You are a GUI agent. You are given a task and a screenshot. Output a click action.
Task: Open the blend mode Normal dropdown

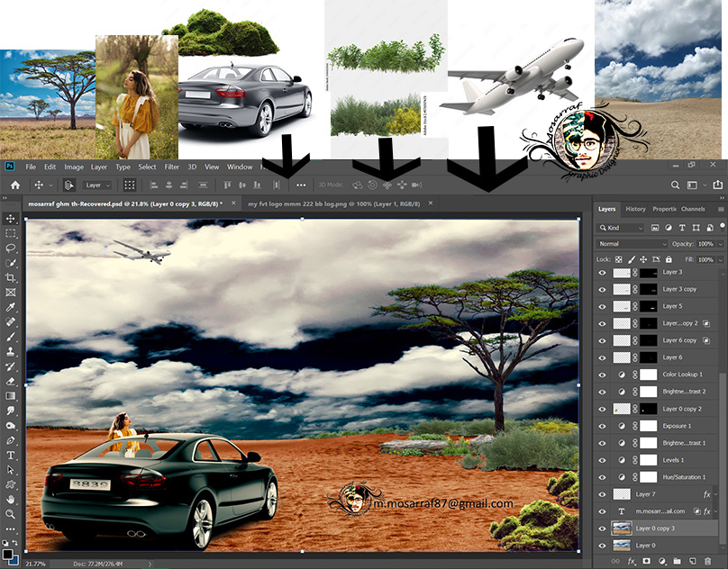click(x=632, y=244)
